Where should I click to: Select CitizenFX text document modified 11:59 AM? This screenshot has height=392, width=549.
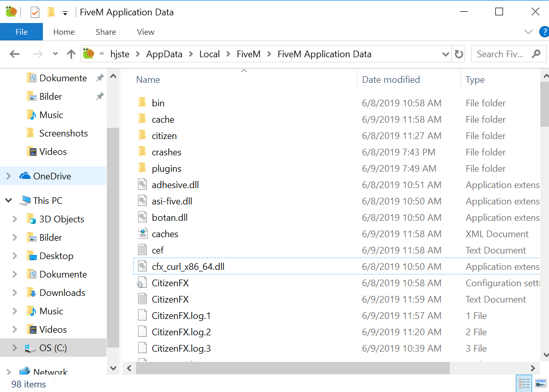pos(336,299)
